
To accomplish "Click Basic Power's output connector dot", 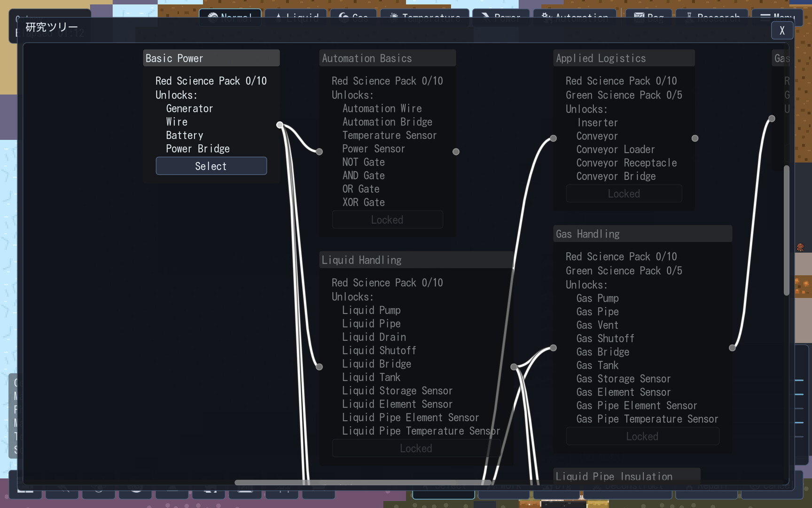I will pos(280,125).
